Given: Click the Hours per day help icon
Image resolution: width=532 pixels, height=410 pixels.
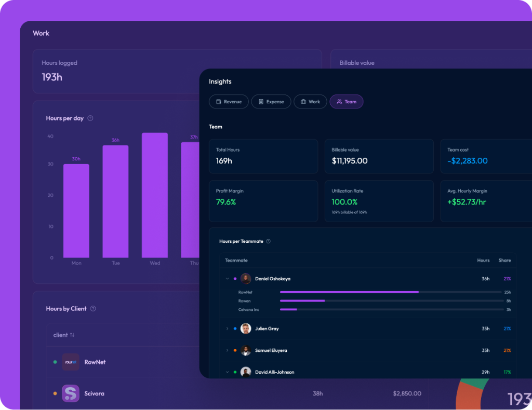Looking at the screenshot, I should pos(90,118).
